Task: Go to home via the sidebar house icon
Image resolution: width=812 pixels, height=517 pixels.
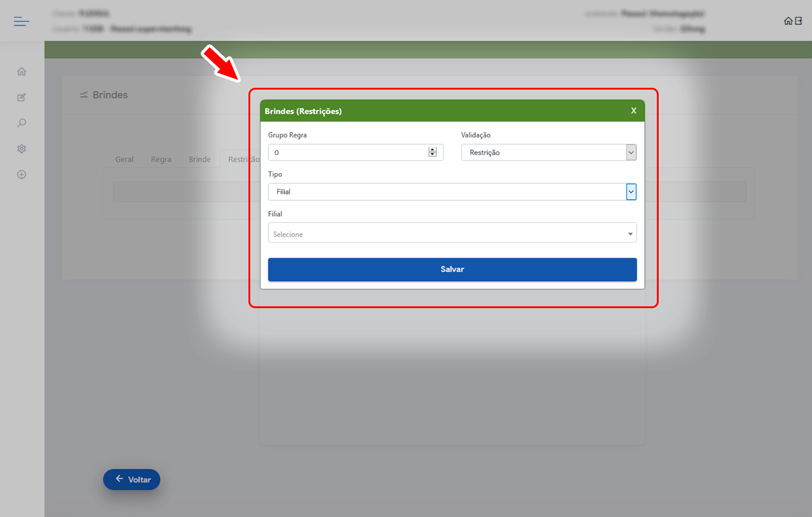Action: pos(22,71)
